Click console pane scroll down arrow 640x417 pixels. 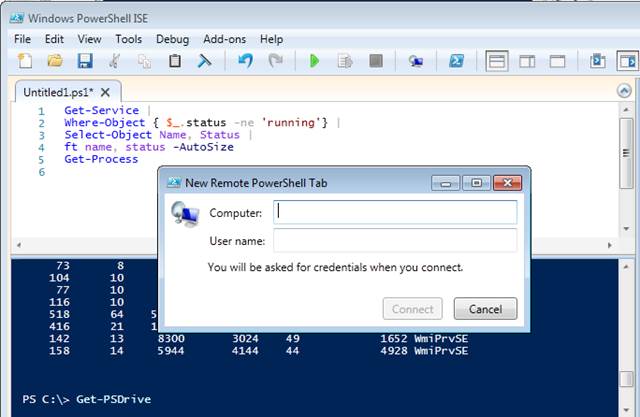coord(626,410)
